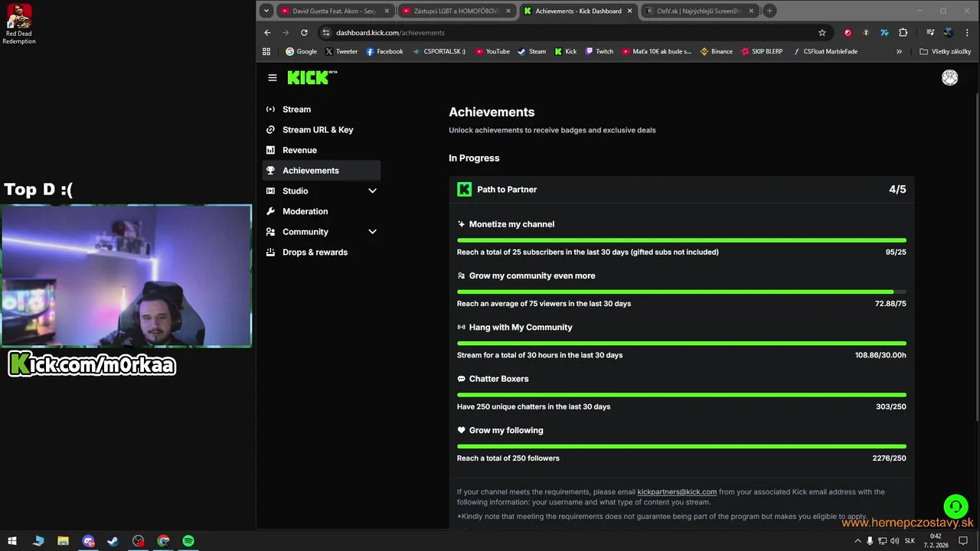Click the red extension icon in toolbar
The width and height of the screenshot is (980, 551).
tap(848, 33)
